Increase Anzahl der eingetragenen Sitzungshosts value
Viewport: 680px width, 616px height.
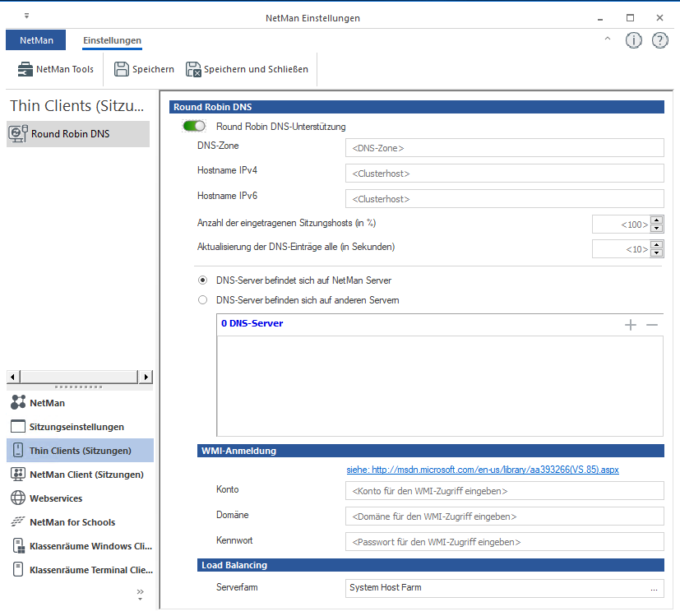click(x=656, y=220)
